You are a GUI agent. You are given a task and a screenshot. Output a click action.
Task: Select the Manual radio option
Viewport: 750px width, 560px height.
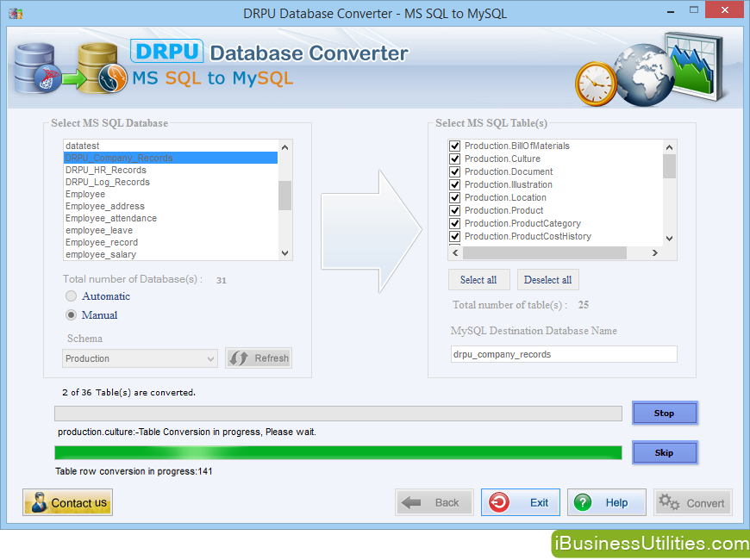pyautogui.click(x=71, y=314)
